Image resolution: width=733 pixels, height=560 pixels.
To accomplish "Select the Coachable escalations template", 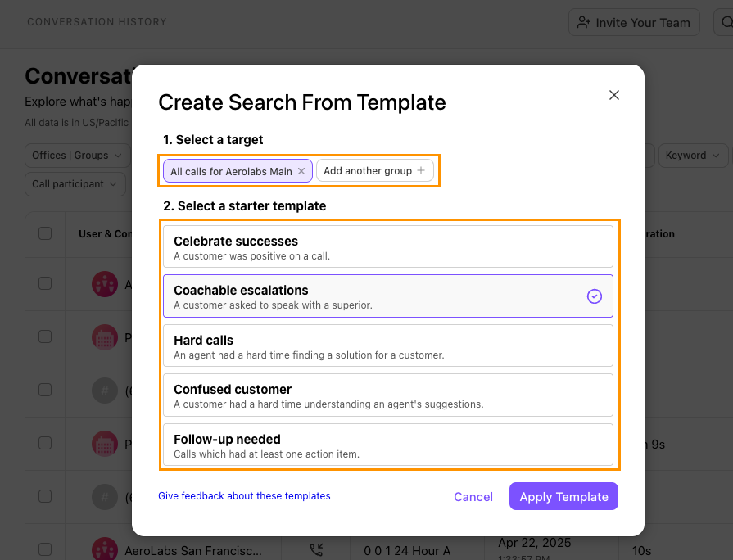I will tap(388, 296).
